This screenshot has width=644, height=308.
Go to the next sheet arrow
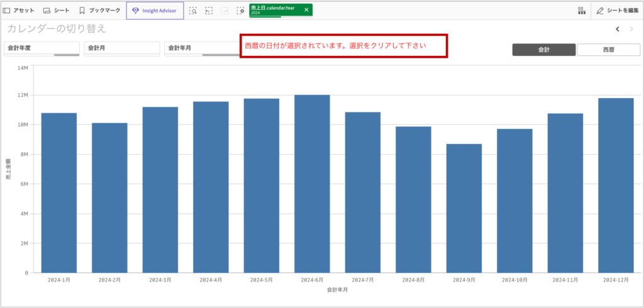(x=631, y=29)
